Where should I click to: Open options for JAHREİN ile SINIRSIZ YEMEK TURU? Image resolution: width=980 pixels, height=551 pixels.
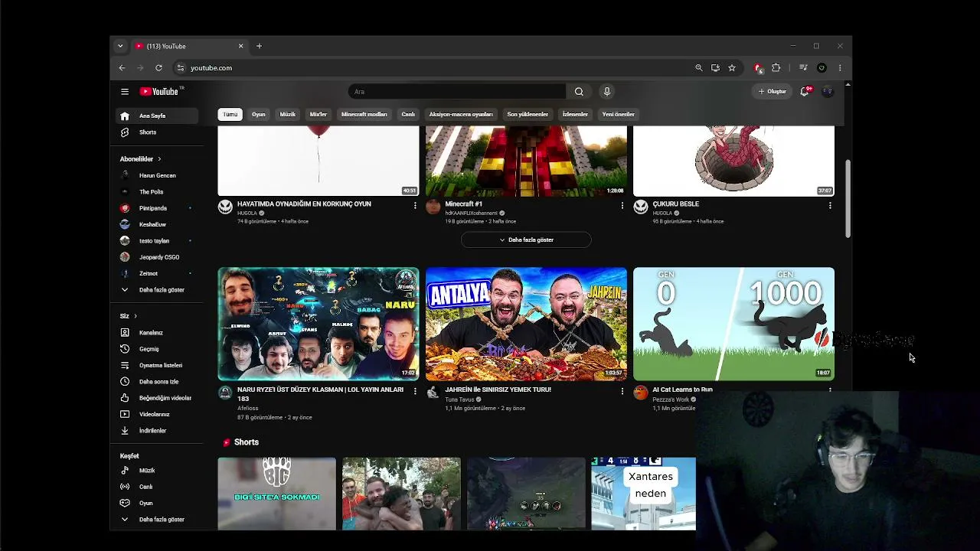(622, 391)
